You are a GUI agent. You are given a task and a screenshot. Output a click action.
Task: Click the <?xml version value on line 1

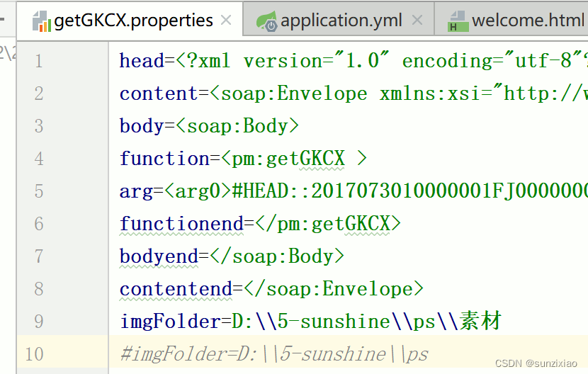(x=382, y=61)
